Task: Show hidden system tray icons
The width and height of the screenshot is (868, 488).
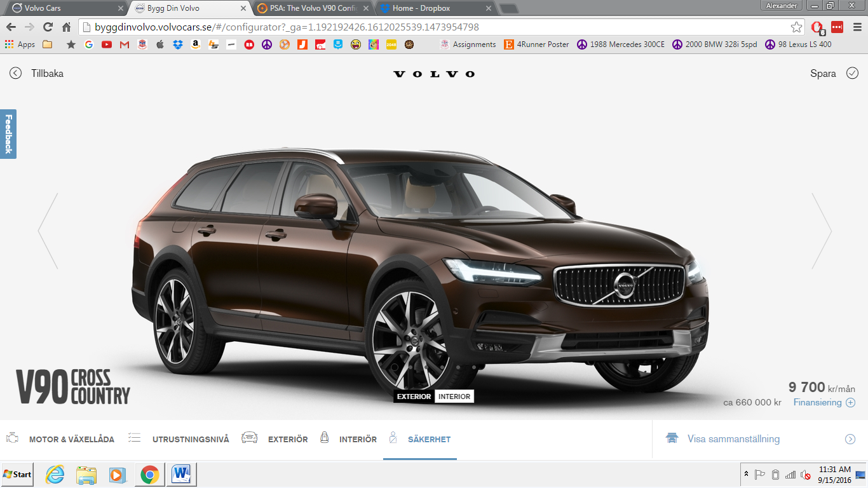Action: point(746,475)
